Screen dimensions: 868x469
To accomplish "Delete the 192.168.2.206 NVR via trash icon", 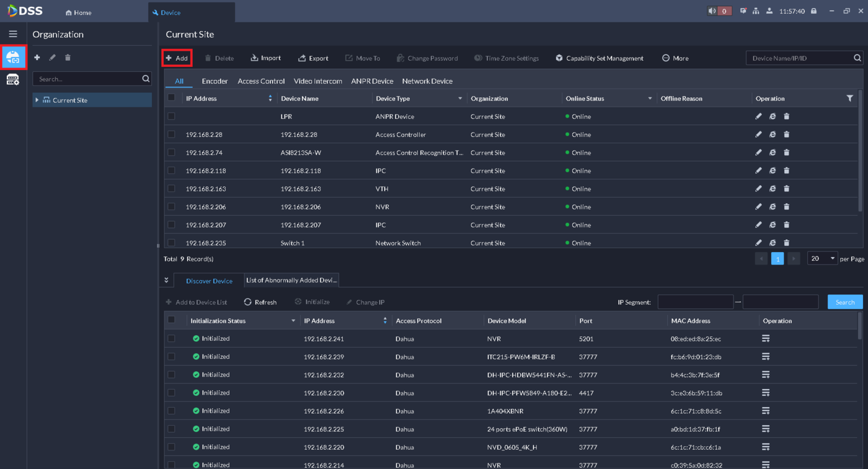I will (x=786, y=207).
